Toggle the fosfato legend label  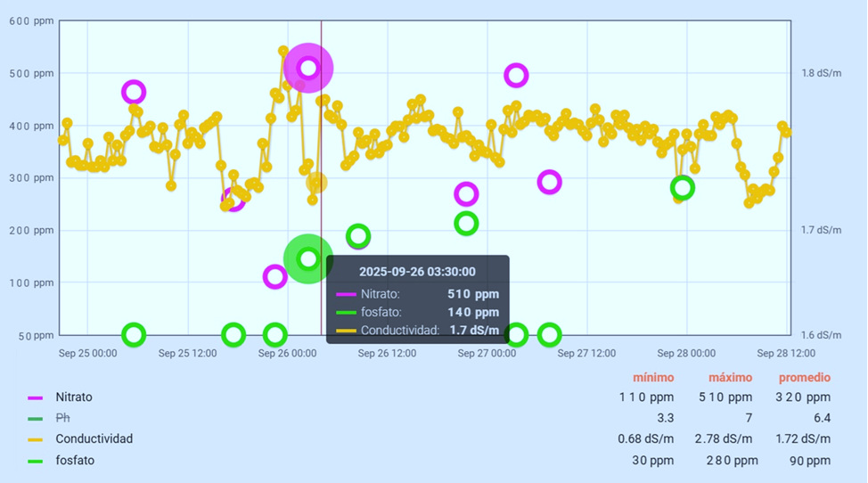(74, 461)
